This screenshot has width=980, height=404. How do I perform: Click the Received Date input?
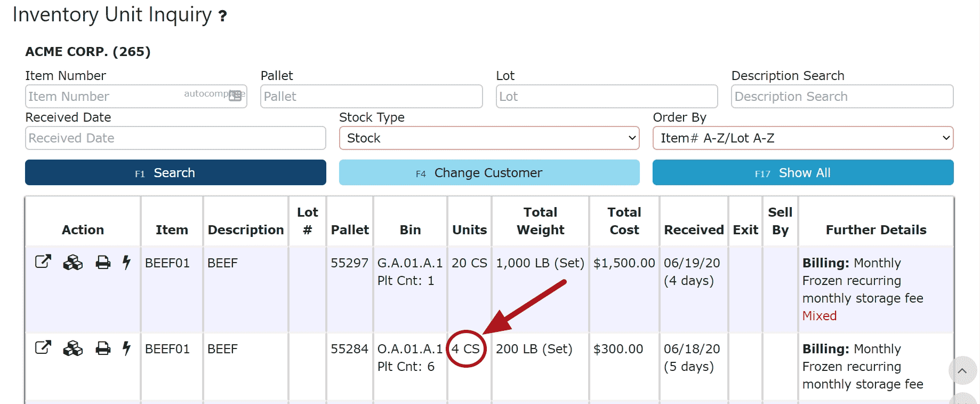(x=175, y=138)
